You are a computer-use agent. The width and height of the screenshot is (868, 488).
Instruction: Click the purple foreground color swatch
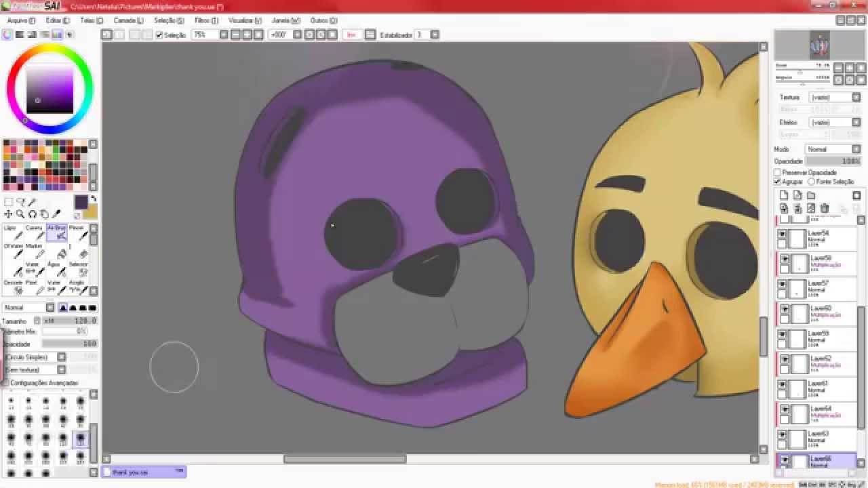81,202
